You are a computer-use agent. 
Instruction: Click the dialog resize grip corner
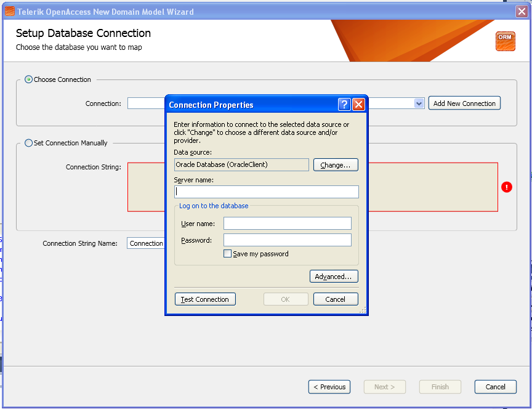point(362,310)
